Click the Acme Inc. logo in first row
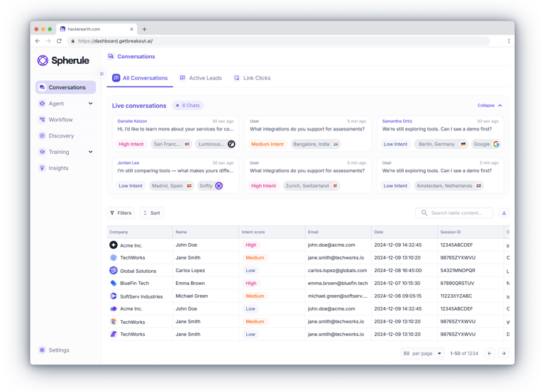The height and width of the screenshot is (392, 545). (x=114, y=245)
